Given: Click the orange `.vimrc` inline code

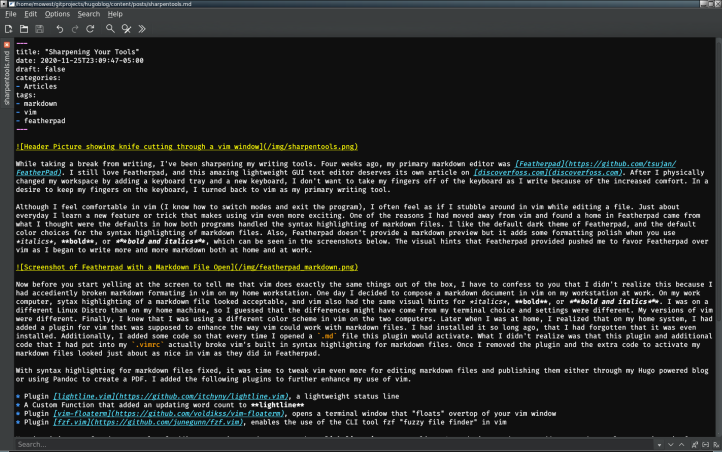Looking at the screenshot, I should [147, 345].
